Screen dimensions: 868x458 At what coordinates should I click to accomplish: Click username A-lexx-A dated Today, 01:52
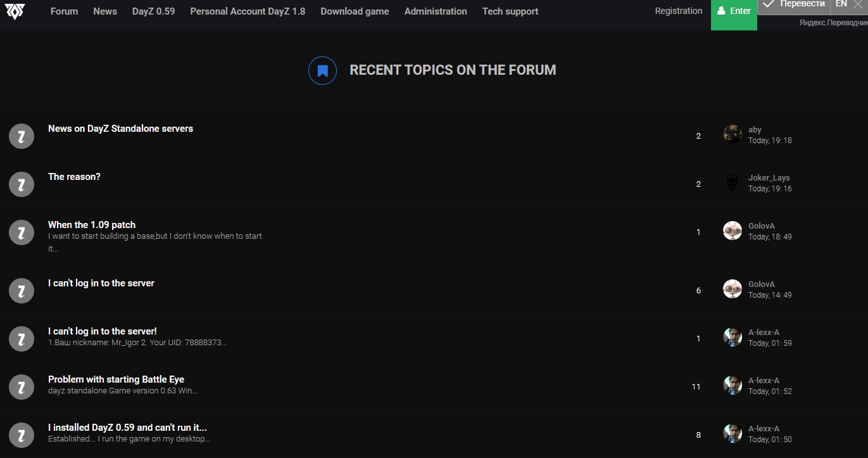click(764, 381)
